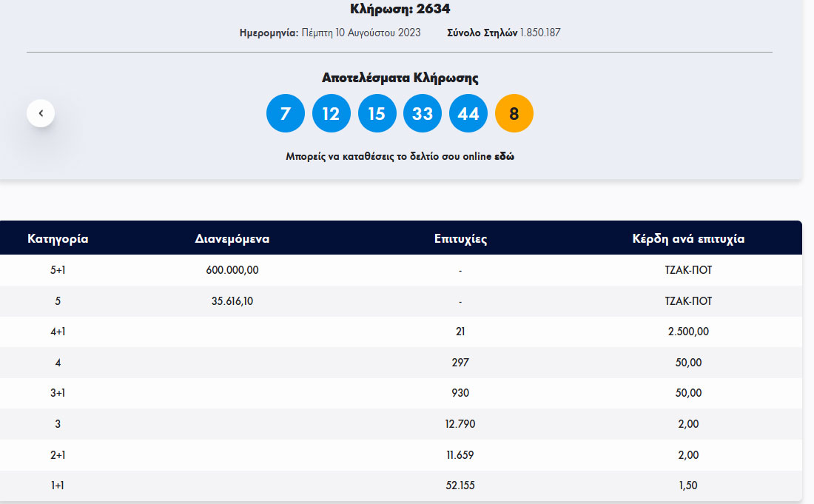Select the 12.790 winners count cell
Screen dimensions: 814x504
click(460, 424)
